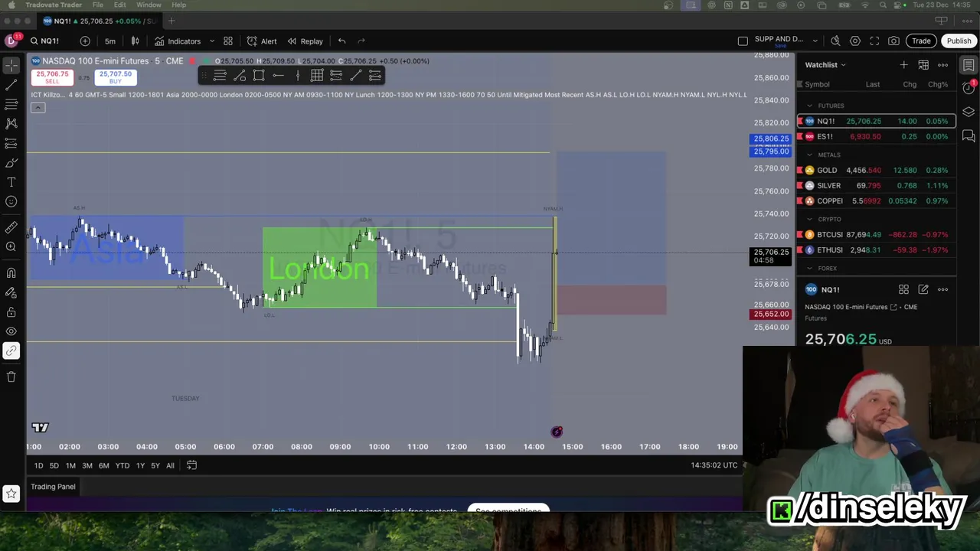Click the 25,707.50 BUY button
Screen dimensions: 980x551
[x=115, y=77]
